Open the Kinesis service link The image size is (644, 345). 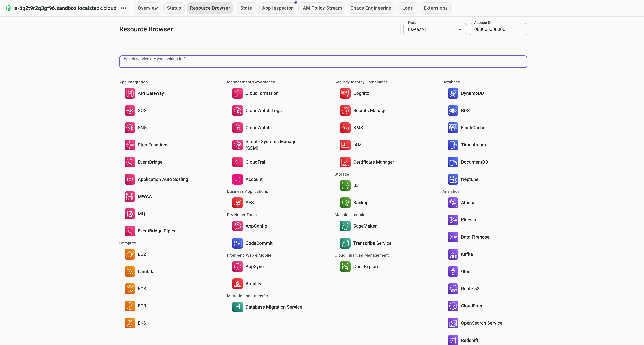click(x=468, y=220)
